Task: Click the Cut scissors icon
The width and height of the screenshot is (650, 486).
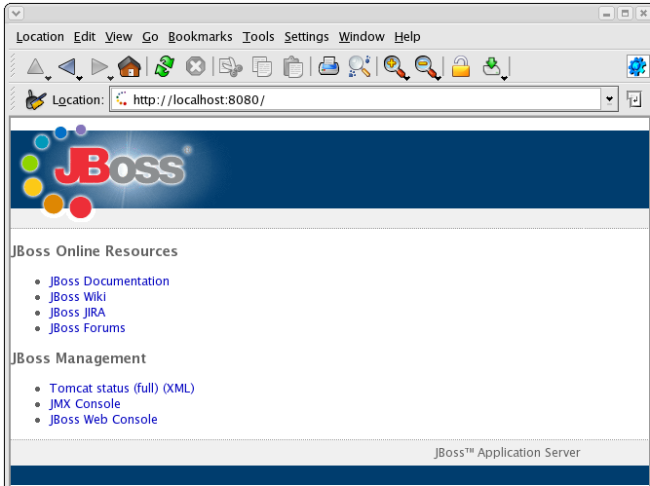Action: click(230, 66)
